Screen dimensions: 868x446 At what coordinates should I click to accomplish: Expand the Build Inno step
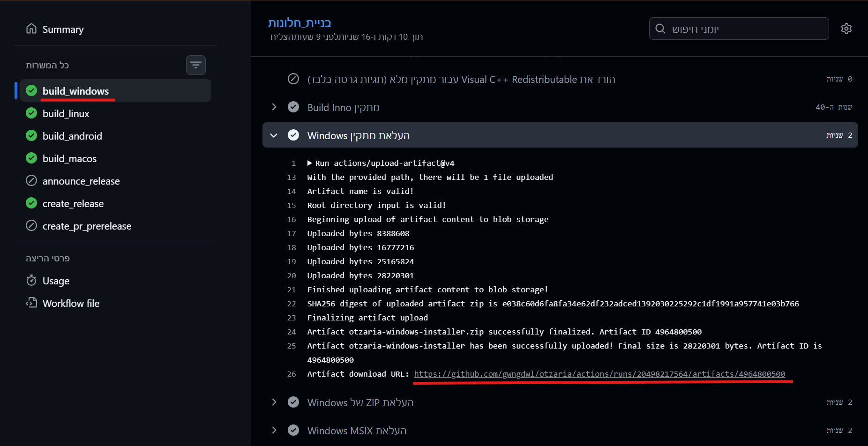[274, 107]
